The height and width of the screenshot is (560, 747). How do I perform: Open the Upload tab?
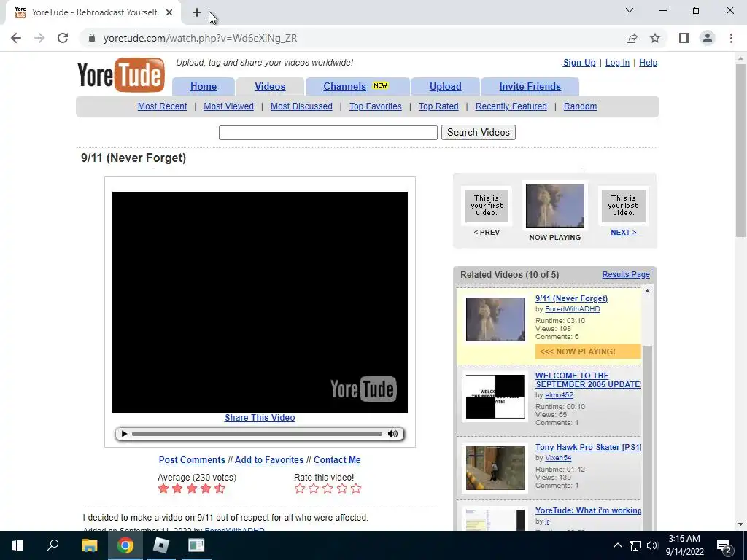(x=446, y=87)
